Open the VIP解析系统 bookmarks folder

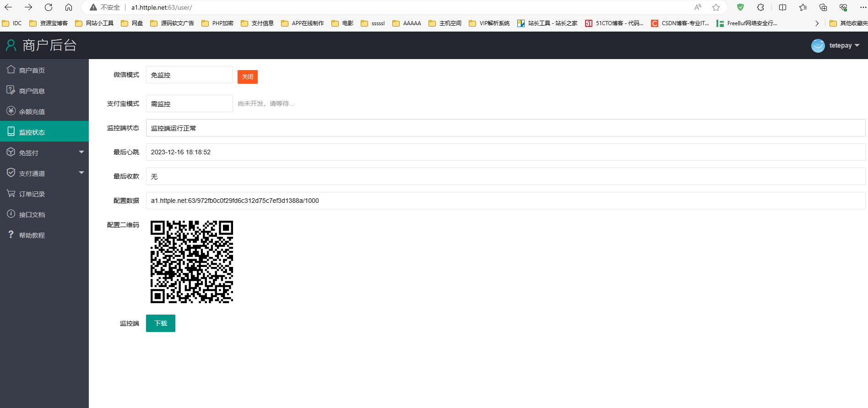(x=489, y=23)
